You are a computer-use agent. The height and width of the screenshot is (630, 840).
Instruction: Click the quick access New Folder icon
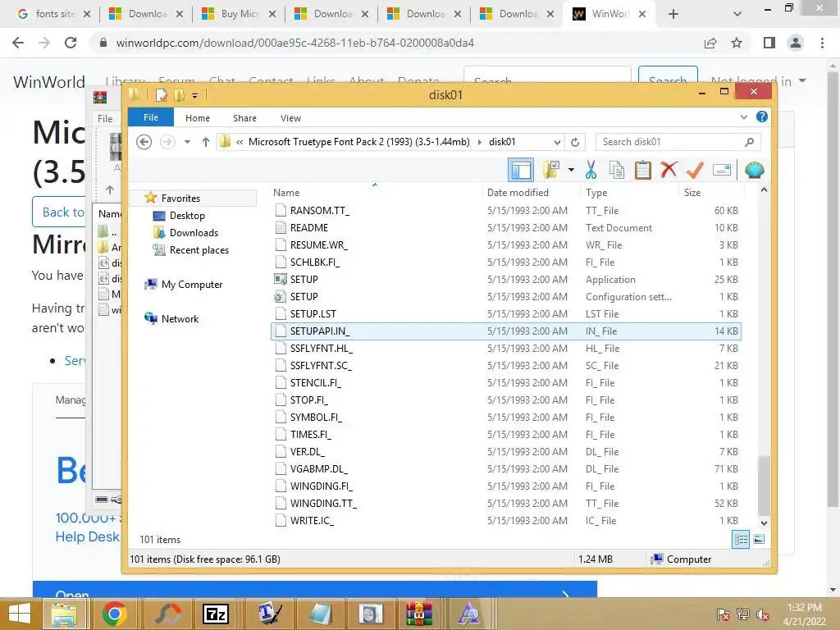[179, 95]
